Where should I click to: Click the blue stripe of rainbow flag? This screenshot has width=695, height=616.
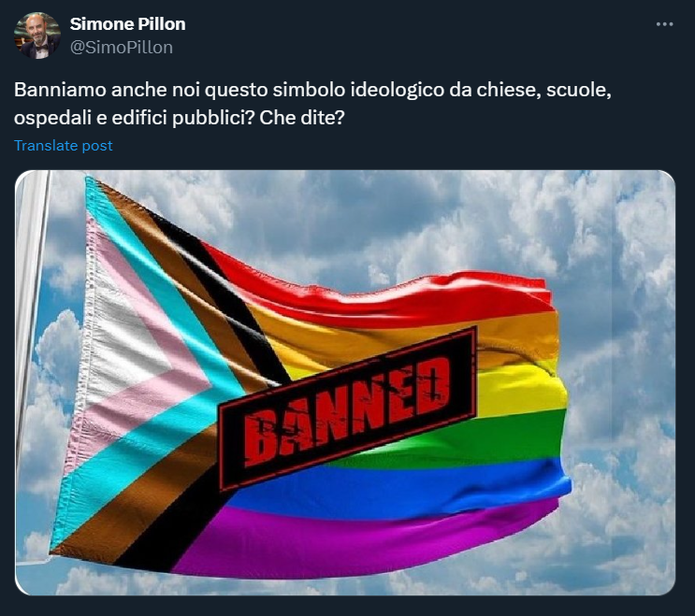click(398, 490)
